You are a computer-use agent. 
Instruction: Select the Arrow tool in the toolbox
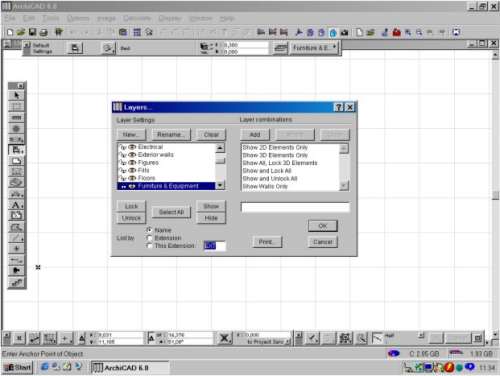click(16, 96)
